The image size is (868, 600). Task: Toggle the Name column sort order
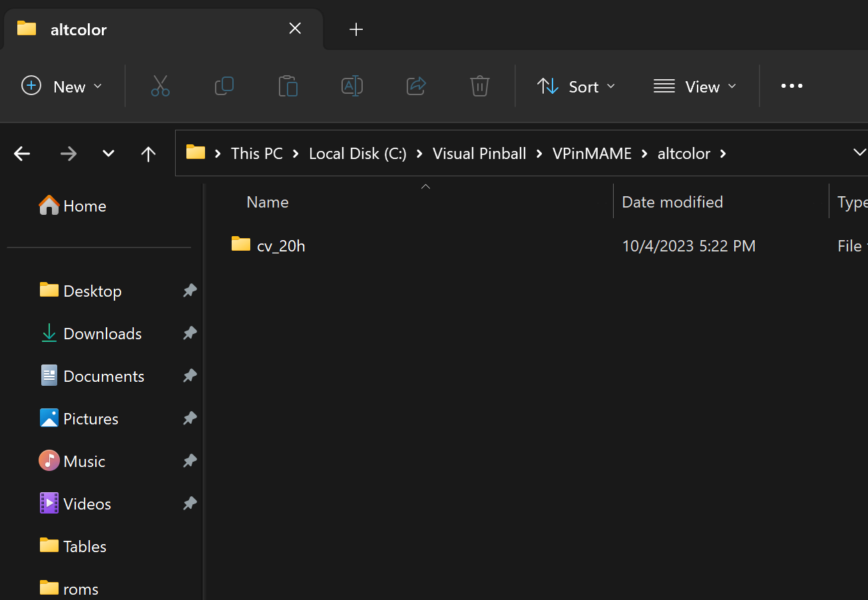pyautogui.click(x=267, y=202)
